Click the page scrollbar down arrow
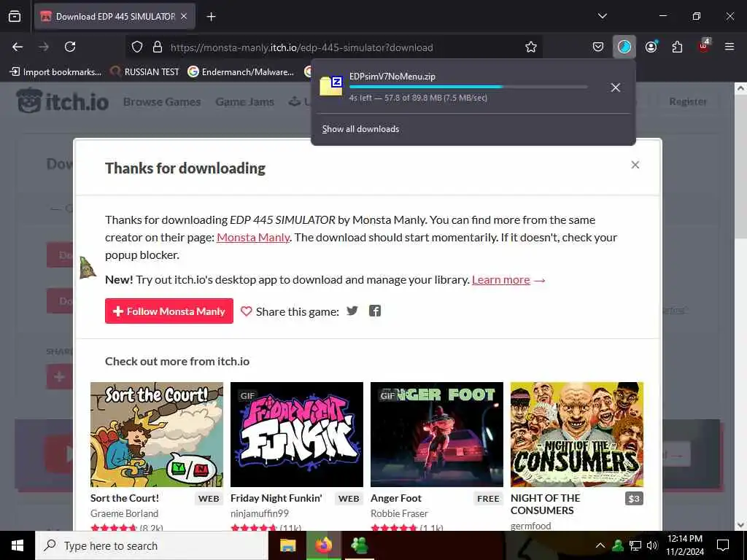 pyautogui.click(x=740, y=525)
